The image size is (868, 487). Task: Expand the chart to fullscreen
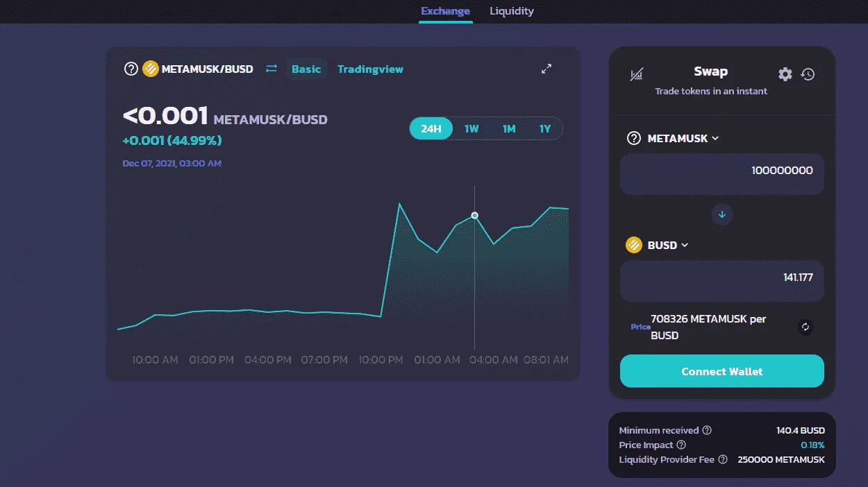546,69
